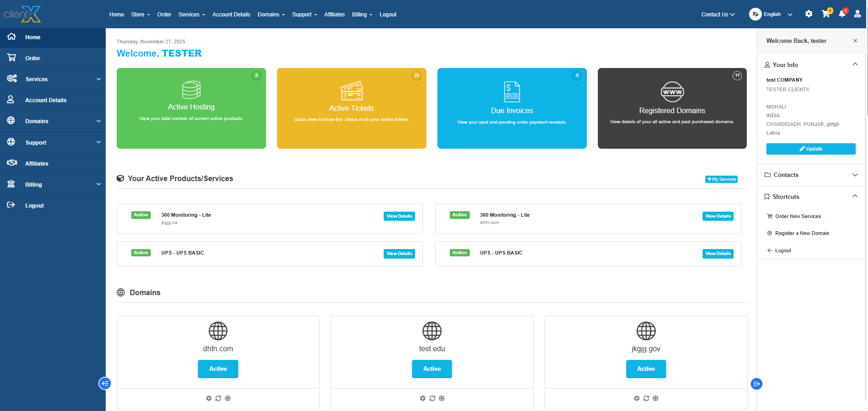Open the Due Invoices card

512,108
